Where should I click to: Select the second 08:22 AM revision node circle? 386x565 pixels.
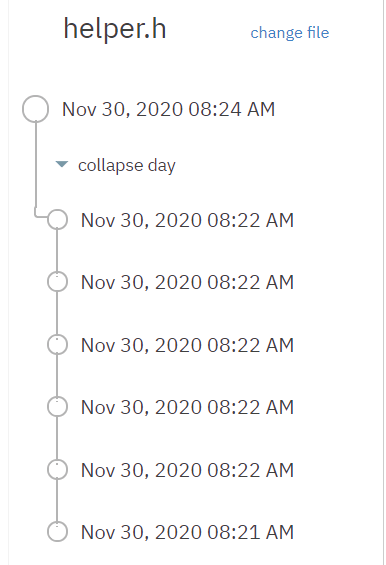click(x=57, y=281)
